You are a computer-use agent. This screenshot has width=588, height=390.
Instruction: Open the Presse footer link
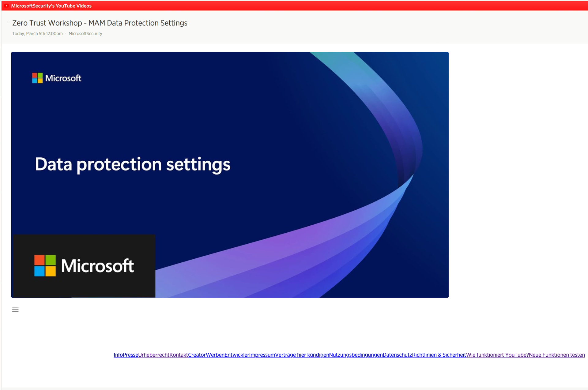(130, 355)
